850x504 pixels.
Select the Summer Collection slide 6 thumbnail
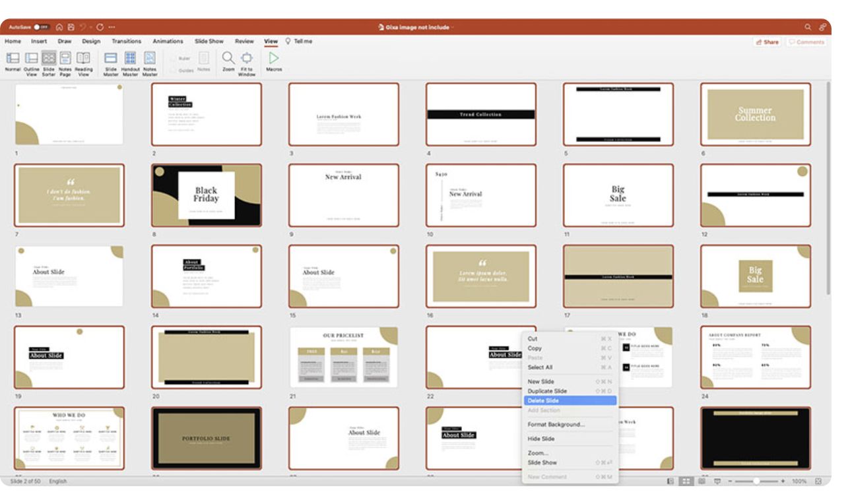tap(756, 114)
